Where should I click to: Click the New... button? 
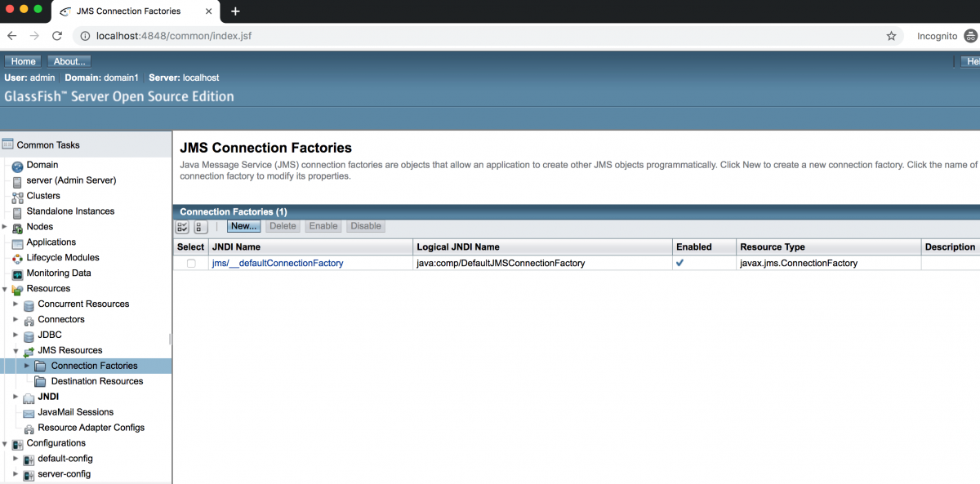[x=243, y=226]
